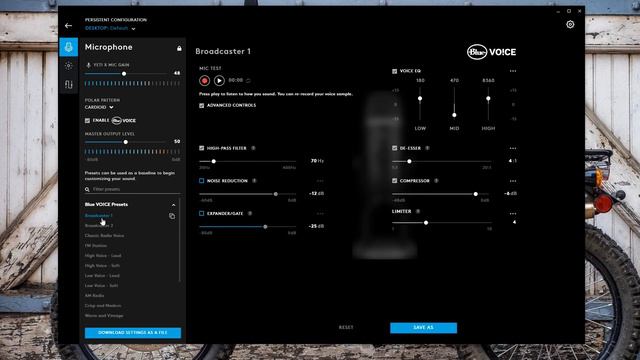The height and width of the screenshot is (360, 640).
Task: Show Compressor info tooltip
Action: tap(436, 180)
